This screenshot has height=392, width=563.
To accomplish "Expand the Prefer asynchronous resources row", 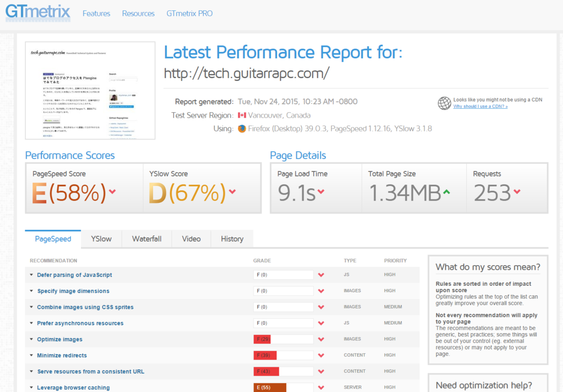I will coord(31,323).
